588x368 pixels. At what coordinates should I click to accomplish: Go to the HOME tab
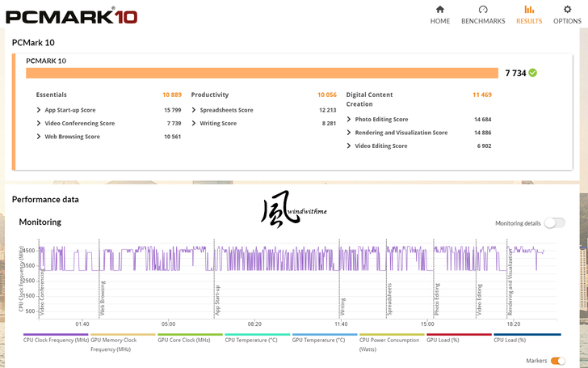(440, 21)
